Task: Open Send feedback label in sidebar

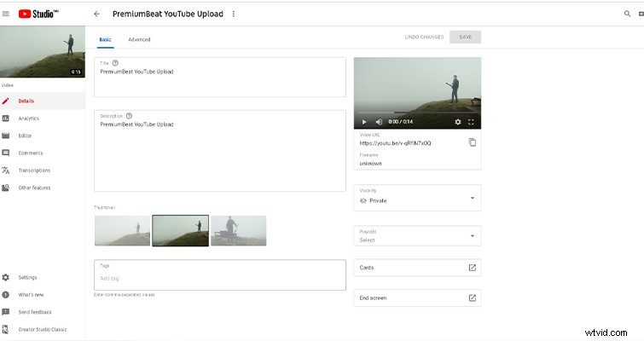Action: coord(35,312)
